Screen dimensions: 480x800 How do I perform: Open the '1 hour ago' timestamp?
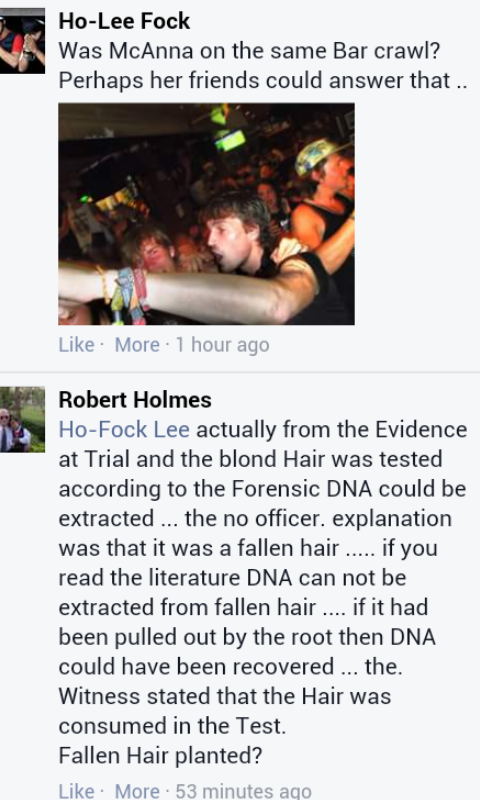point(222,345)
